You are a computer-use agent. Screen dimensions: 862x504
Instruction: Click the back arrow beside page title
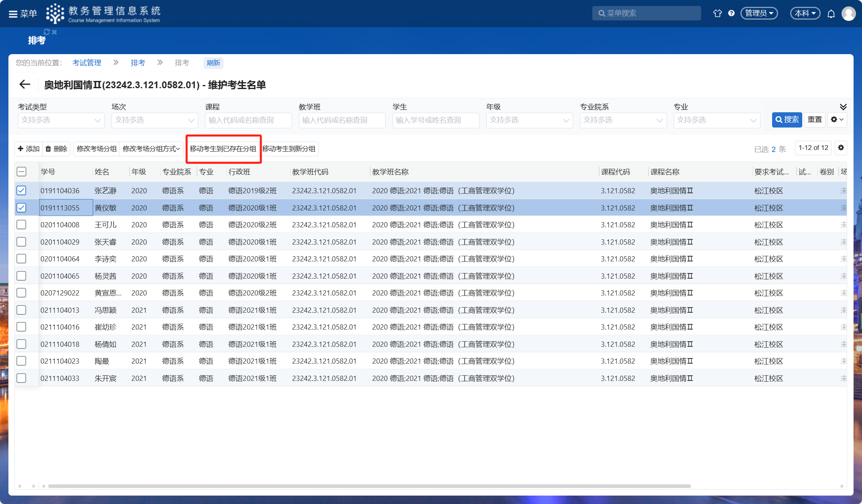click(x=25, y=85)
